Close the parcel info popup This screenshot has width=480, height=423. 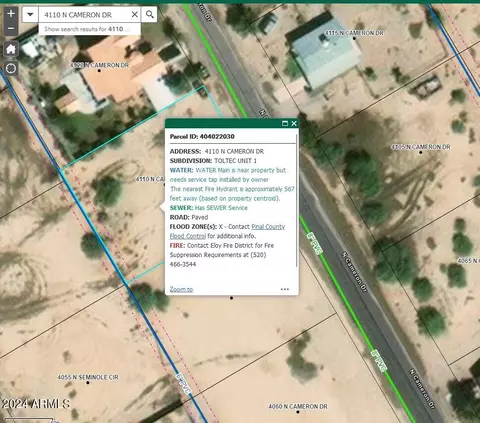click(294, 124)
